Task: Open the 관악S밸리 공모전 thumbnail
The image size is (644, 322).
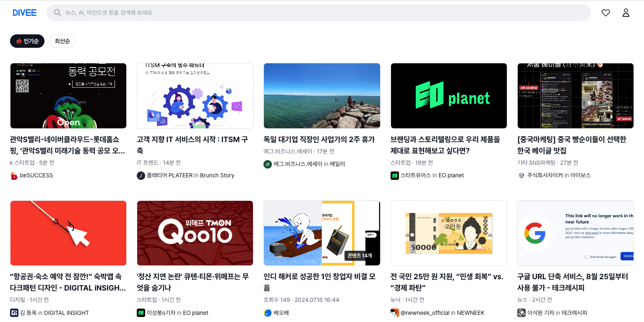Action: [x=68, y=96]
